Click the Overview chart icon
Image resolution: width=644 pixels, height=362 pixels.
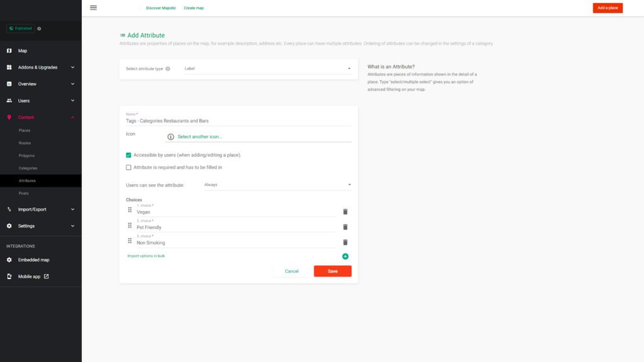click(9, 84)
